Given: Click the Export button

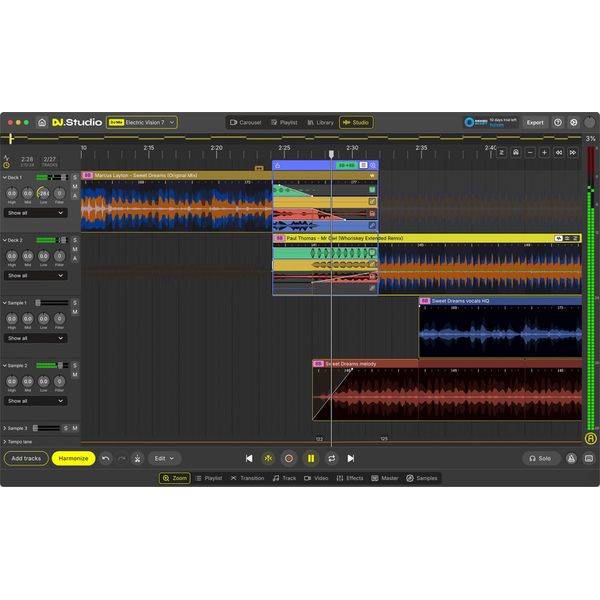Looking at the screenshot, I should [535, 122].
